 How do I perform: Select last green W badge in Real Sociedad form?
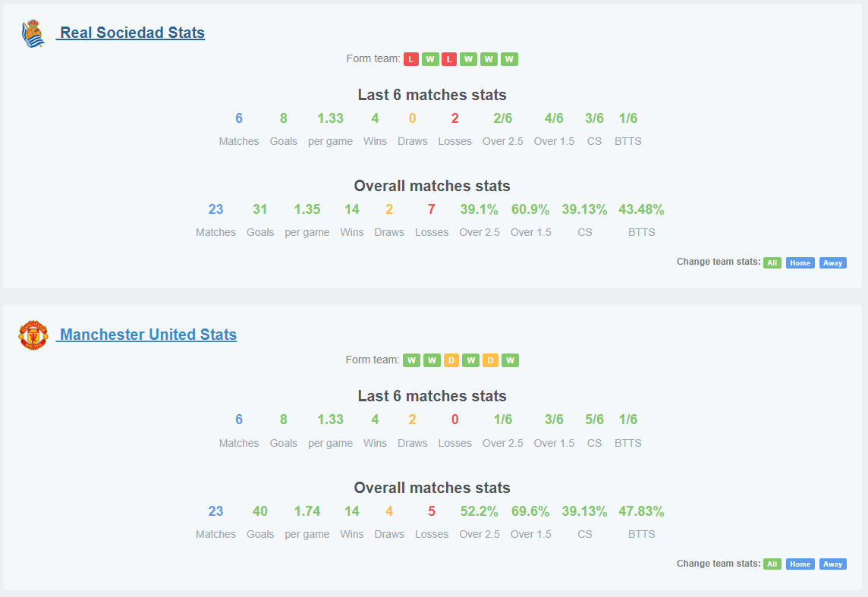pos(509,59)
